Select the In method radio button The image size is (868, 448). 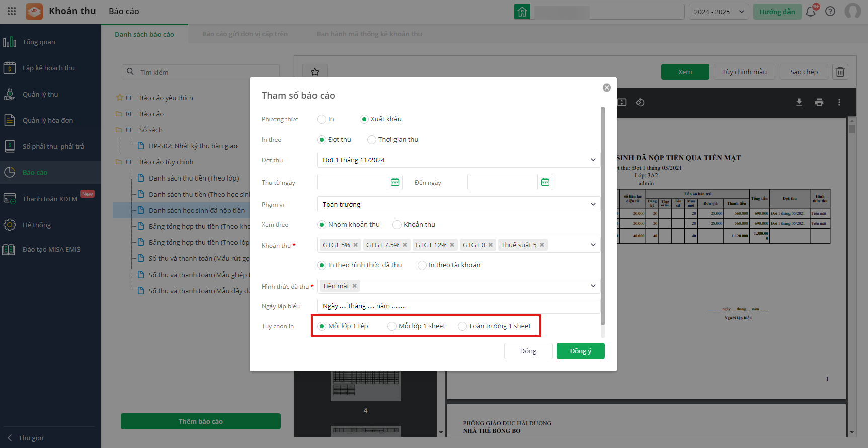point(322,119)
